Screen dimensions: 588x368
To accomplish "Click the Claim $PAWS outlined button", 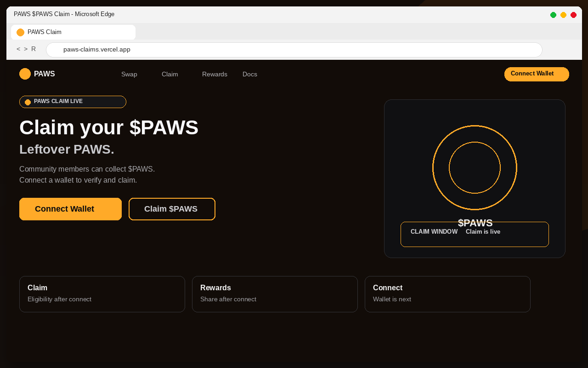I will (172, 209).
